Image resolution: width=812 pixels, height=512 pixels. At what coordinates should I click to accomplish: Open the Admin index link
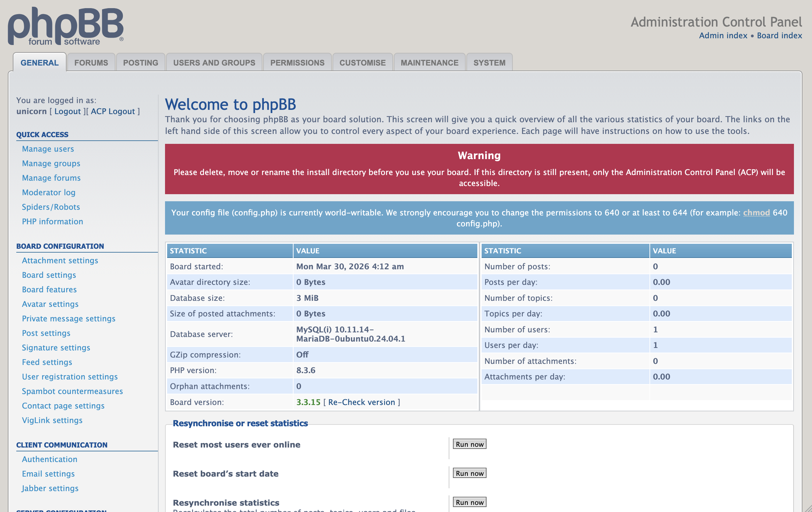[723, 35]
